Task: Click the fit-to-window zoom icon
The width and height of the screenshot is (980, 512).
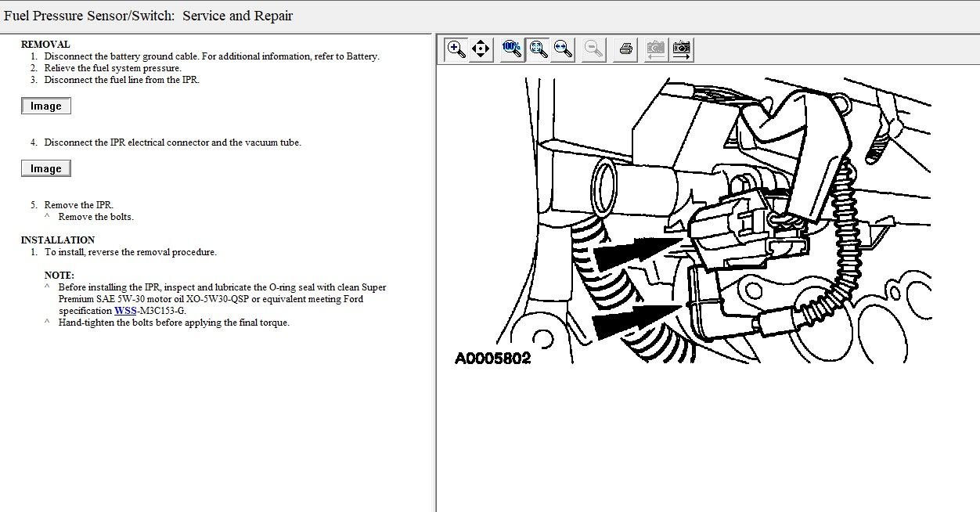Action: tap(538, 49)
